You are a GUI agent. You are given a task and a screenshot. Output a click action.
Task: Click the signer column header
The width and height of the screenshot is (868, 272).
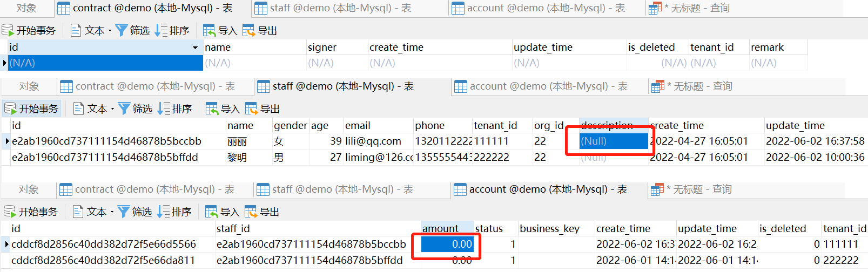point(322,47)
